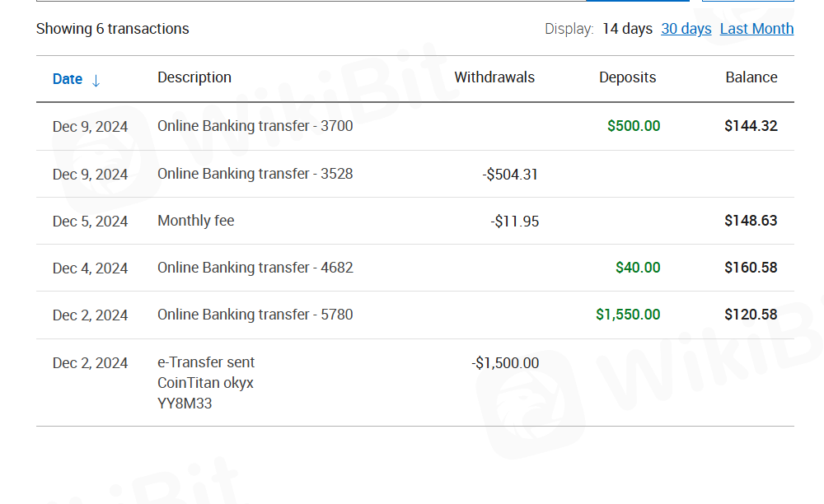Click the -$1,500.00 withdrawal amount

[505, 363]
